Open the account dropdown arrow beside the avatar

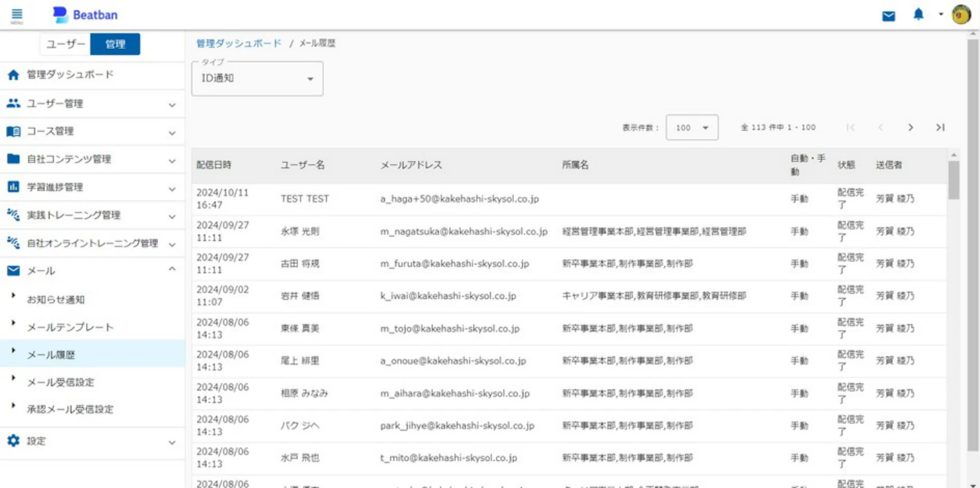941,15
